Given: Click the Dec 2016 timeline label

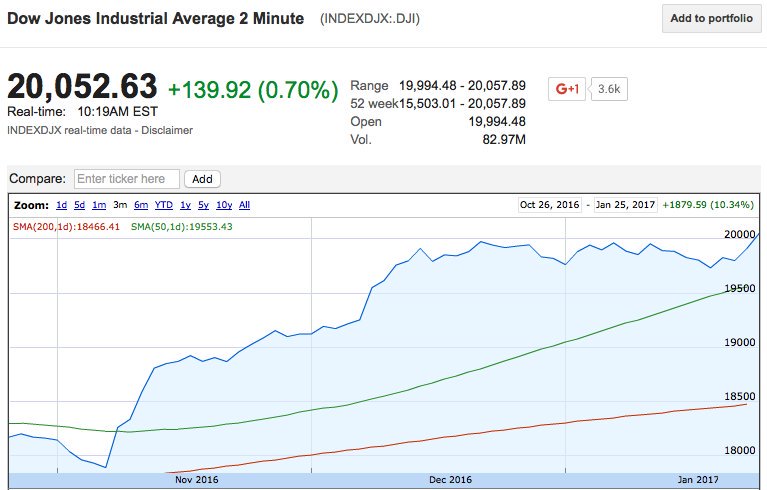Looking at the screenshot, I should pyautogui.click(x=451, y=480).
